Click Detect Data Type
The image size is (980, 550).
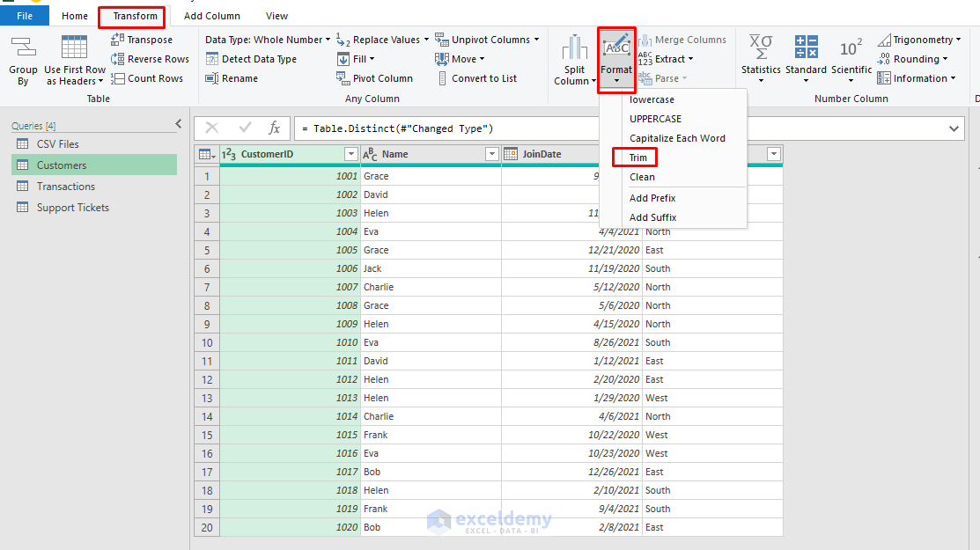pos(251,59)
